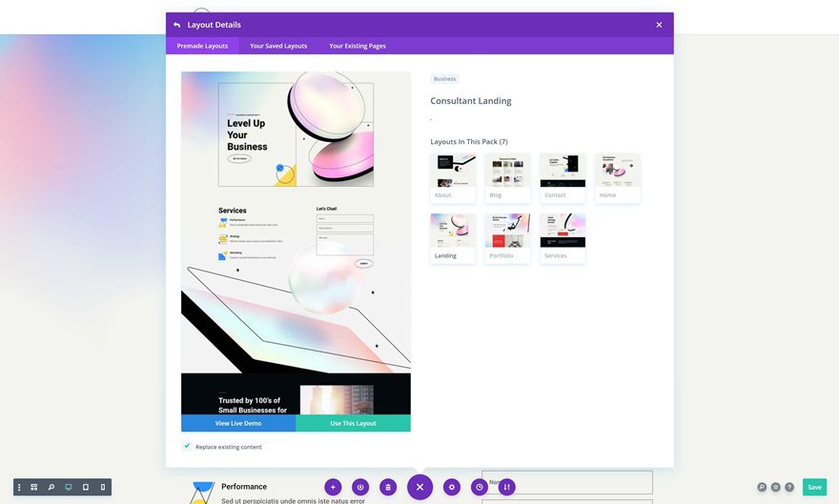839x504 pixels.
Task: Select the Blog layout thumbnail
Action: coord(507,178)
